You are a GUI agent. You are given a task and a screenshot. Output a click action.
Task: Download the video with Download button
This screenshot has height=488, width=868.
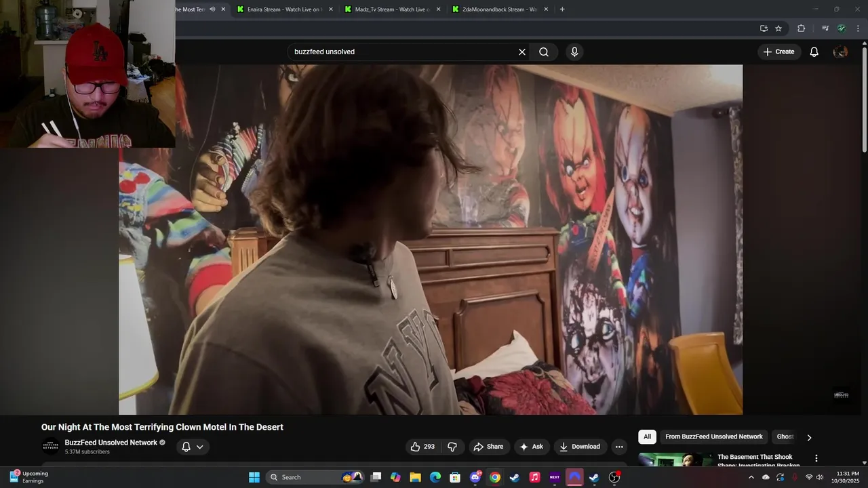click(x=580, y=447)
